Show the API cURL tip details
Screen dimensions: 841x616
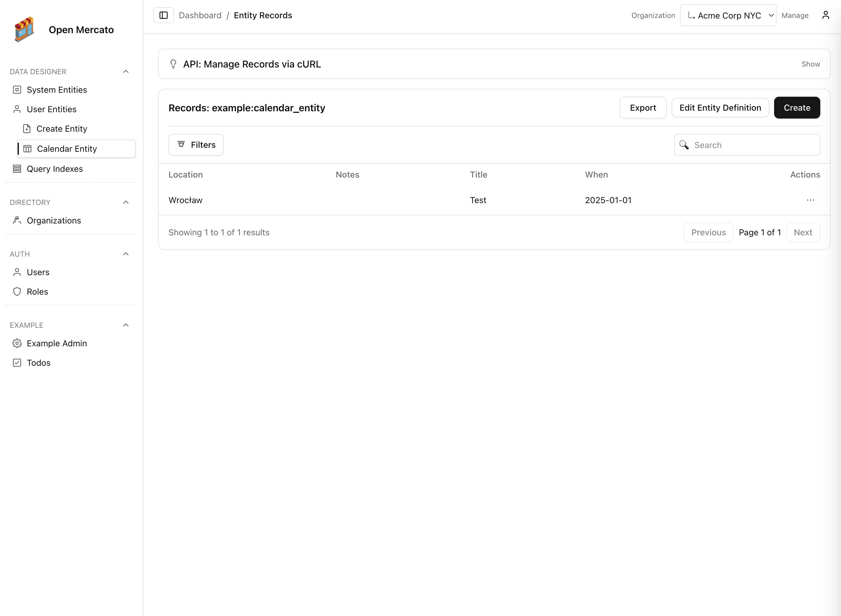[810, 64]
